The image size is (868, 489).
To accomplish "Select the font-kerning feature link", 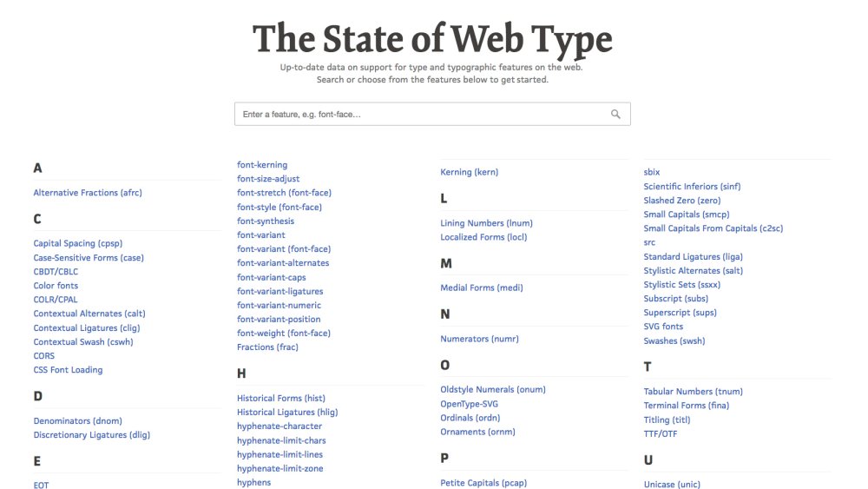I will click(262, 165).
